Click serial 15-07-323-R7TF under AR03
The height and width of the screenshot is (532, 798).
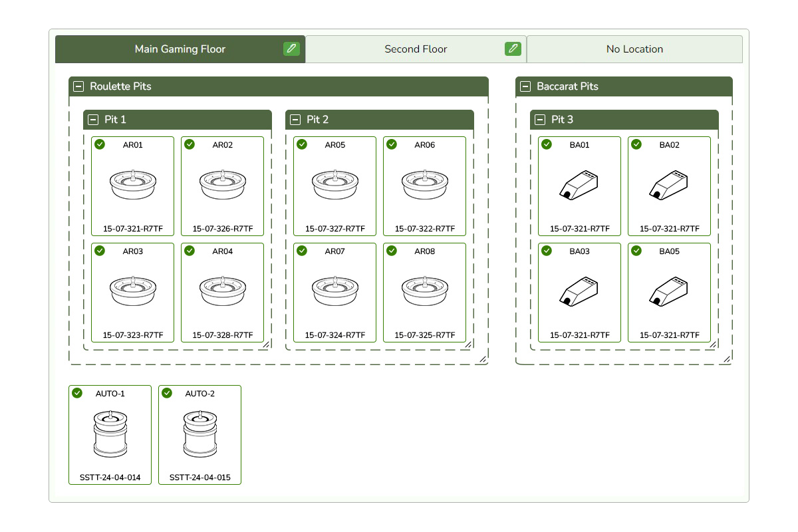[133, 335]
